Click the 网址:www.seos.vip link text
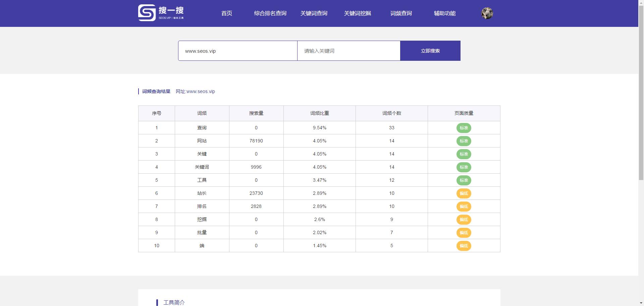This screenshot has width=644, height=306. coord(195,91)
